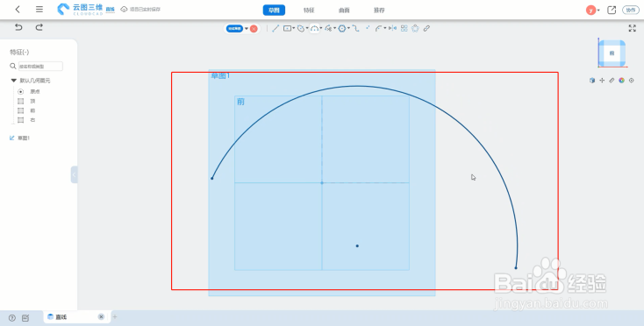Open the share/export icon in header
This screenshot has height=326, width=644.
612,10
